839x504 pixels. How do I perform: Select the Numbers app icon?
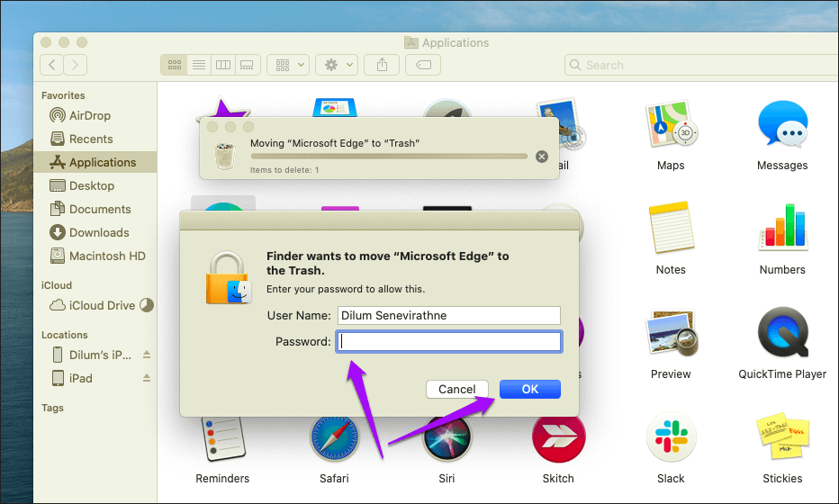click(782, 227)
